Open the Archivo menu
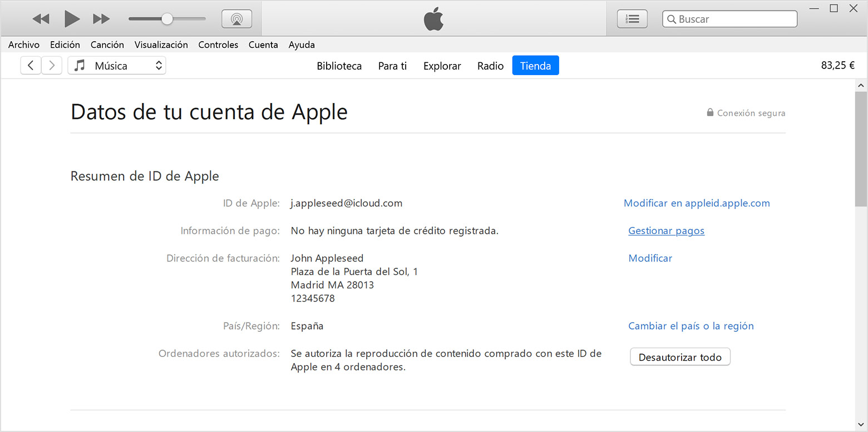 pos(24,45)
